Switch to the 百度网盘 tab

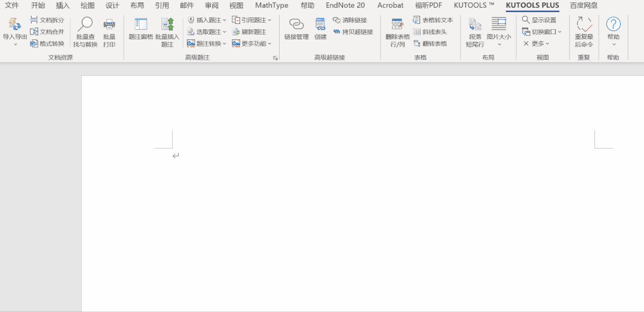point(584,6)
